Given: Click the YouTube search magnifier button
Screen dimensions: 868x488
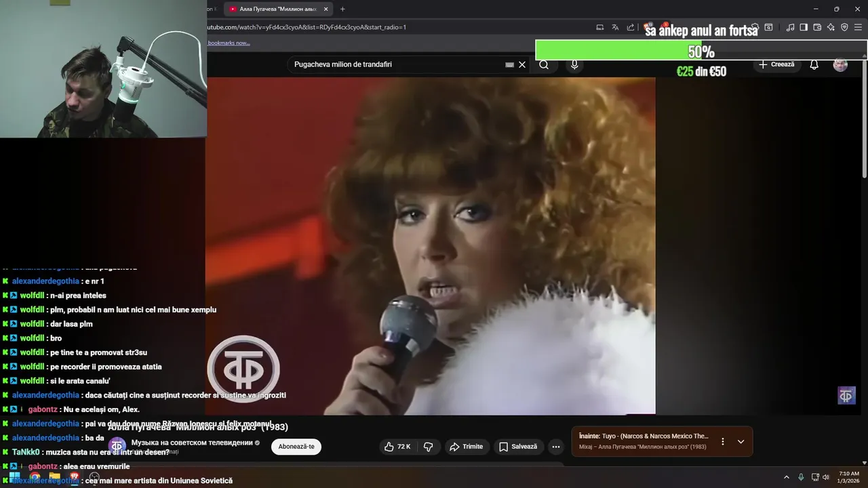Looking at the screenshot, I should coord(544,64).
